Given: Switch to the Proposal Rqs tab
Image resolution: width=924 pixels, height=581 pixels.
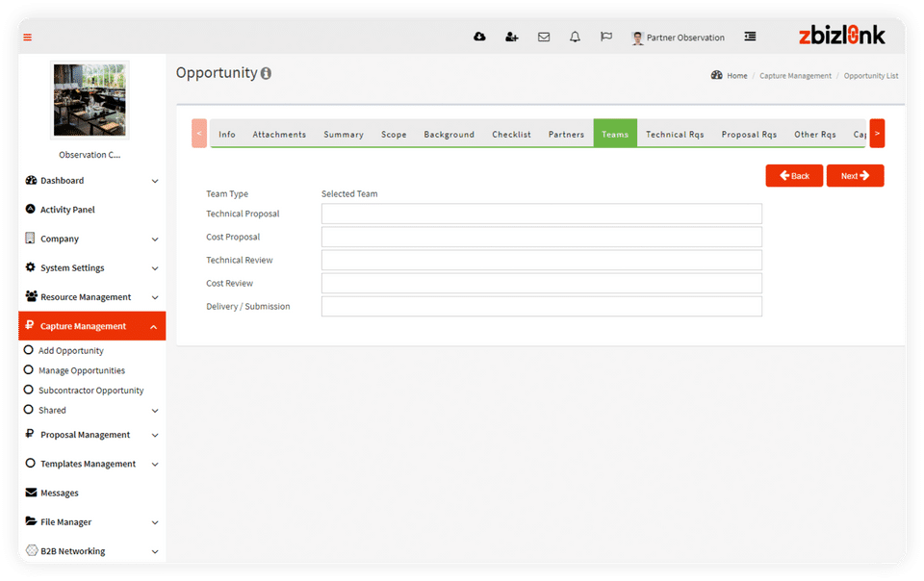Looking at the screenshot, I should [749, 135].
